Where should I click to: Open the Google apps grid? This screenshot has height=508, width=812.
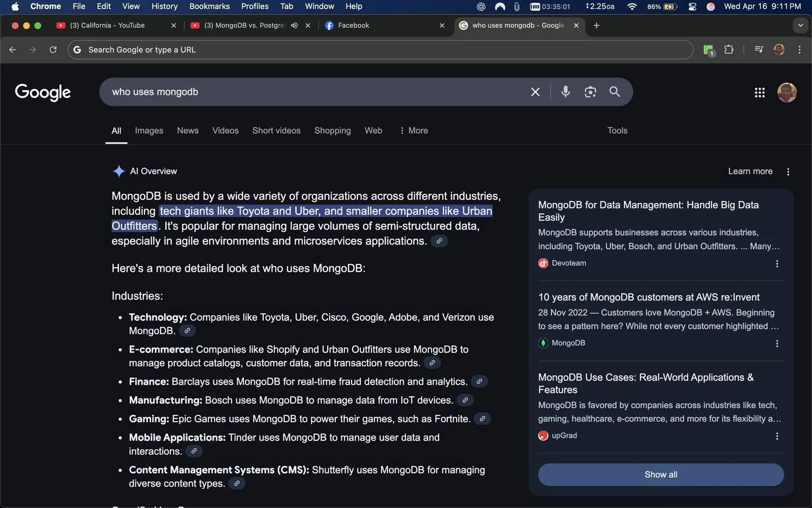(760, 93)
